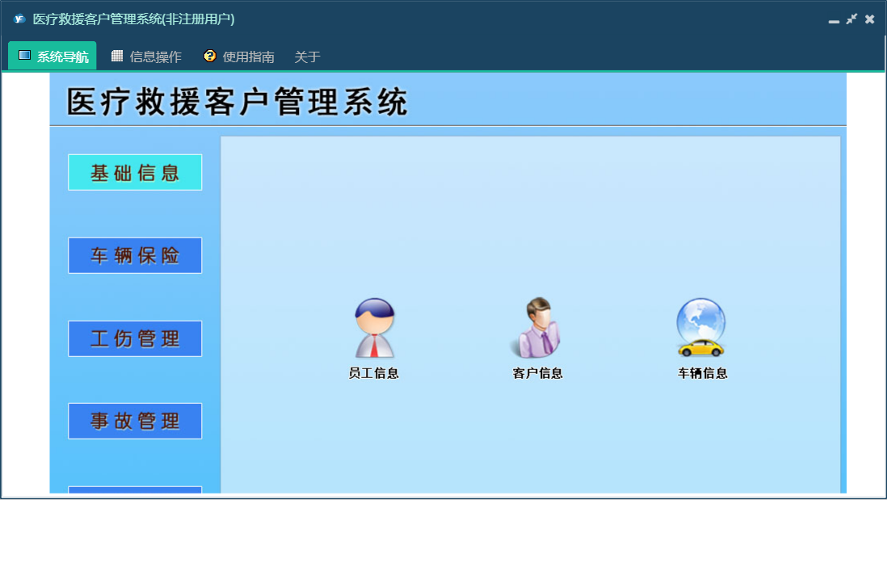
Task: Close the 医疗救援客户管理系统 window
Action: point(869,19)
